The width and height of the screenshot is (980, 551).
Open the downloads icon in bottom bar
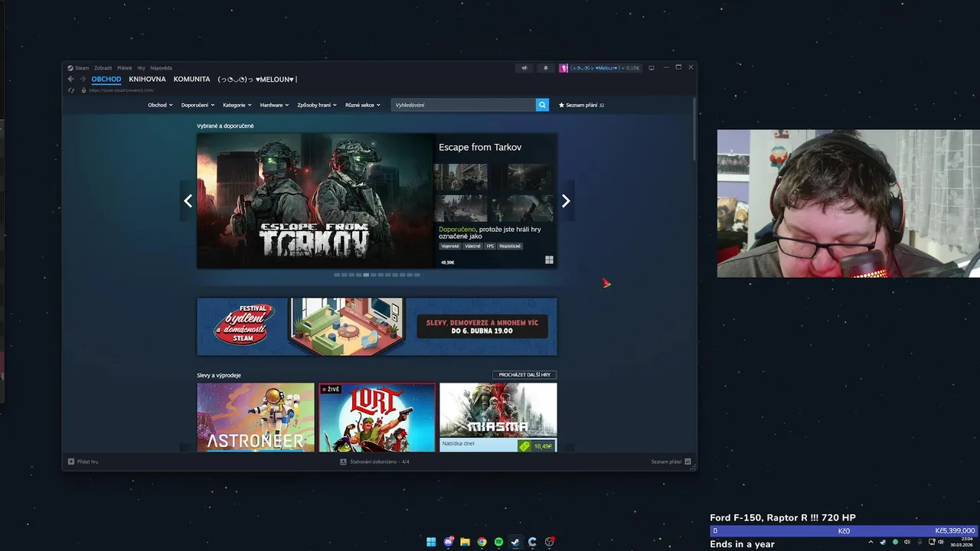[x=344, y=461]
